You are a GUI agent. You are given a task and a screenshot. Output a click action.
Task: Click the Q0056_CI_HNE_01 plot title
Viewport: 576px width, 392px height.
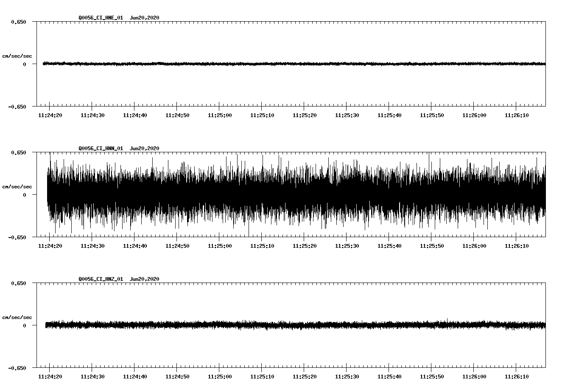pos(119,18)
